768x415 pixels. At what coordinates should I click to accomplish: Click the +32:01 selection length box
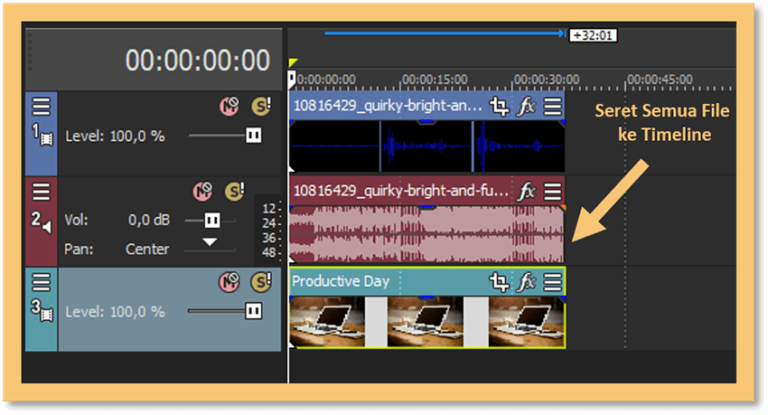pos(593,36)
